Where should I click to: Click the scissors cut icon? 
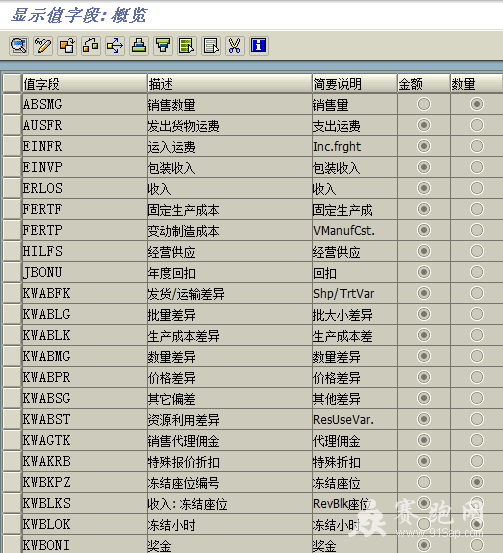click(x=235, y=45)
